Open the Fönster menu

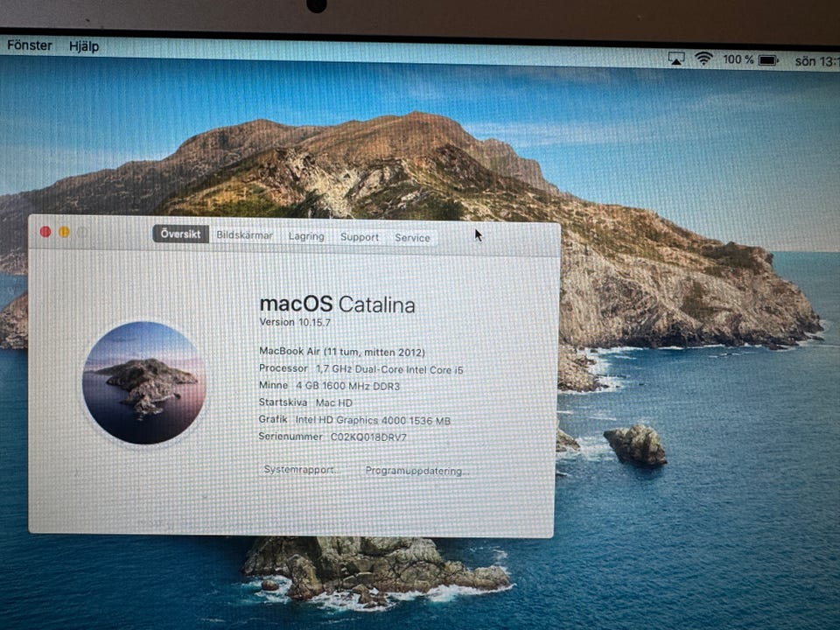30,45
